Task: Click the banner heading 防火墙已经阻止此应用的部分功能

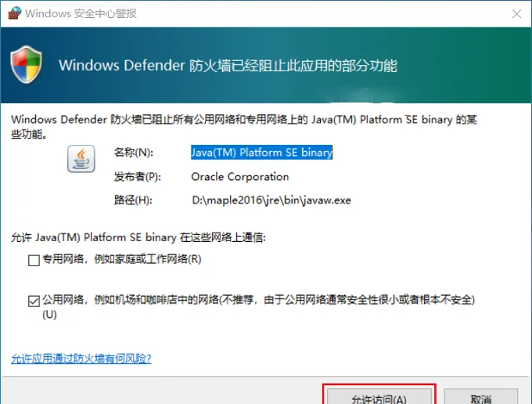Action: pos(228,66)
